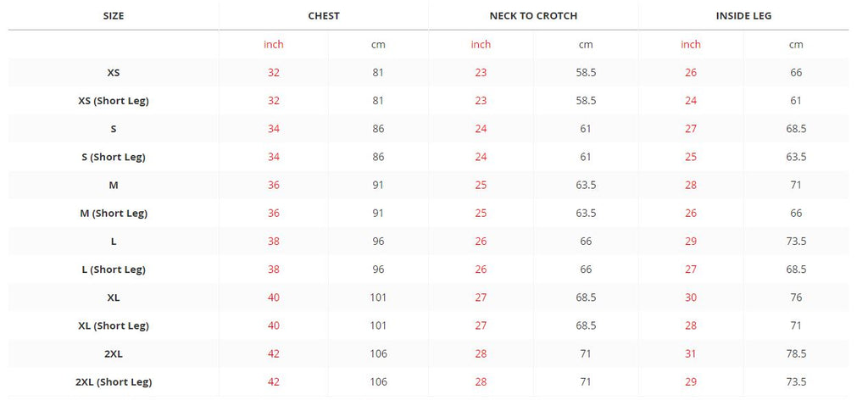Viewport: 868px width, 417px height.
Task: Select the 2XL size row label
Action: 114,354
